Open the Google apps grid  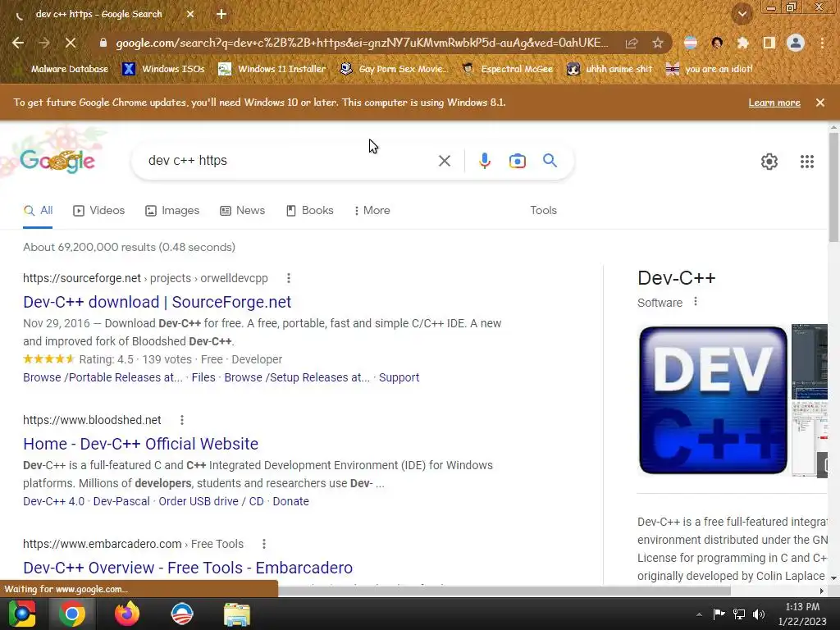click(807, 162)
